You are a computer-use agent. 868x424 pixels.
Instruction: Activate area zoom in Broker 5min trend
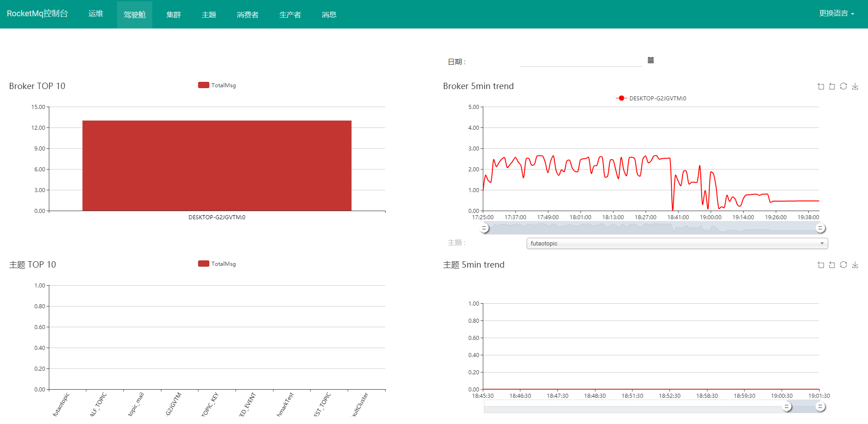pos(821,86)
